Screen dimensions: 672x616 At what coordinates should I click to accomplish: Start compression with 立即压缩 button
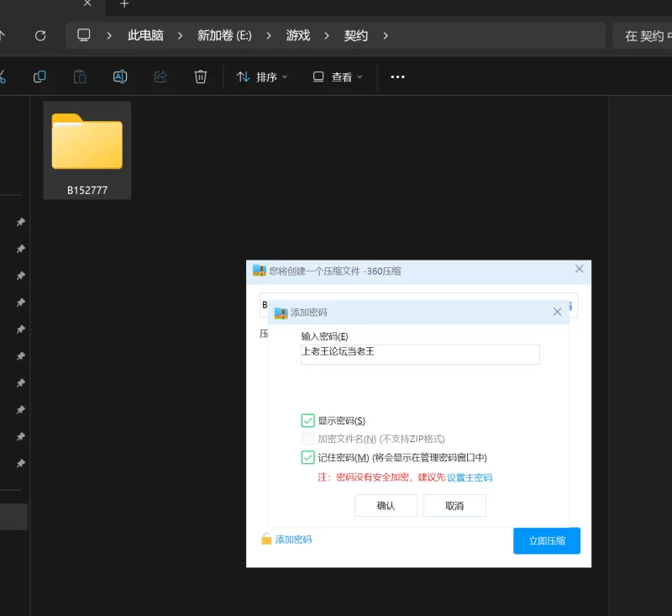[547, 540]
